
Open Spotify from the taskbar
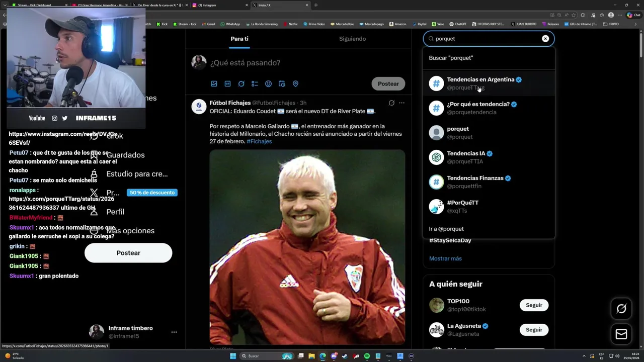[x=367, y=356]
